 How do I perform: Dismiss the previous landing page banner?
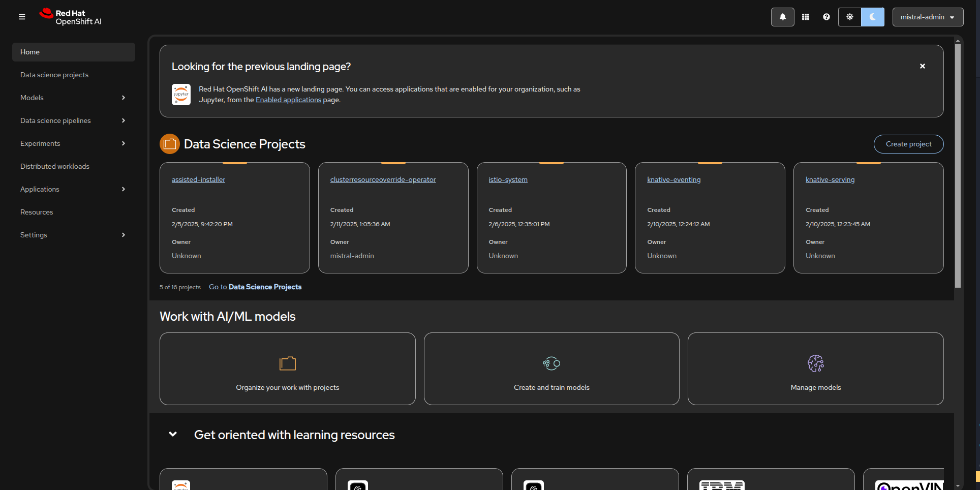pyautogui.click(x=923, y=66)
